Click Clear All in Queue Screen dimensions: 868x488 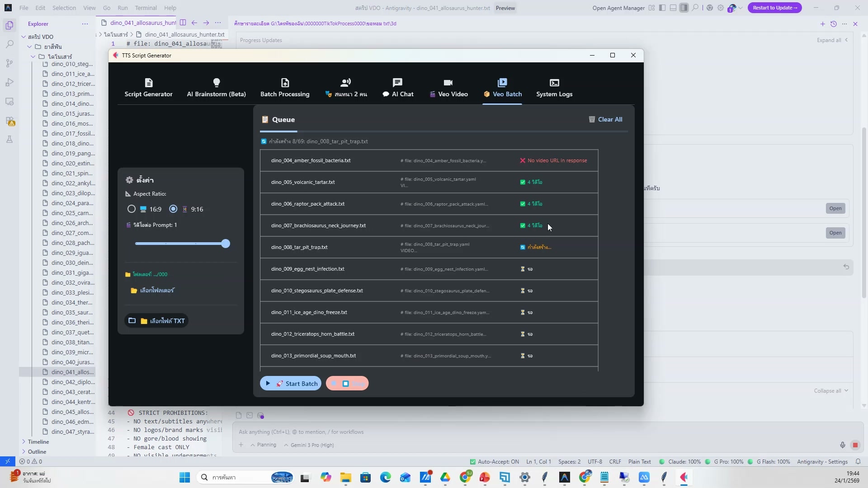pos(605,119)
